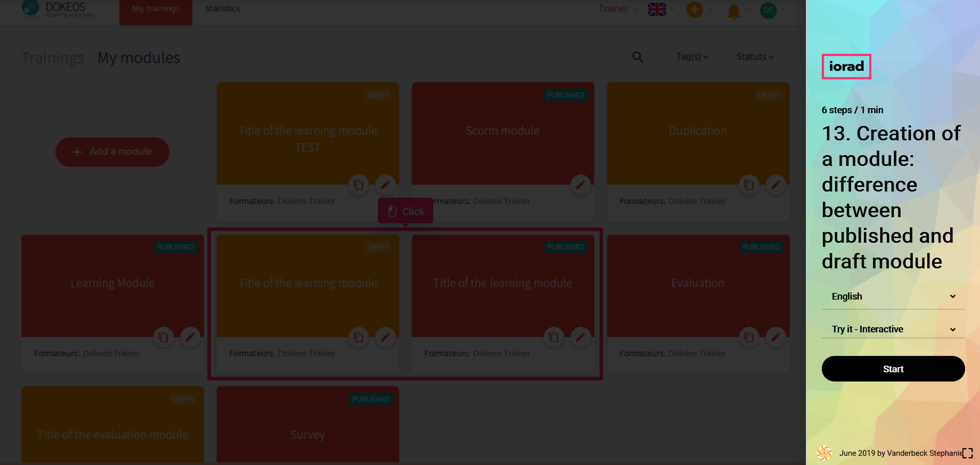
Task: Duplicate the Learning Module card
Action: pyautogui.click(x=163, y=337)
